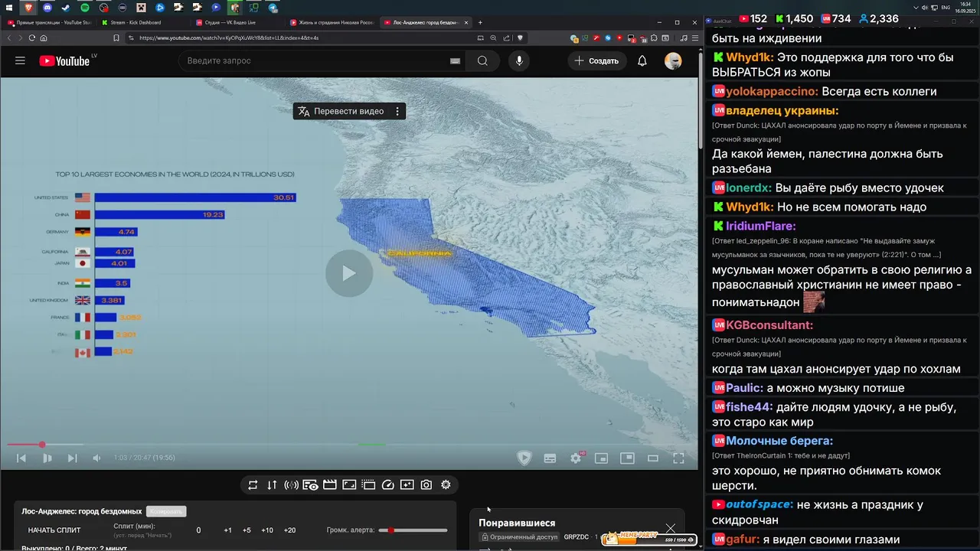Click the on-screen keyboard icon in search
This screenshot has height=551, width=980.
(455, 61)
